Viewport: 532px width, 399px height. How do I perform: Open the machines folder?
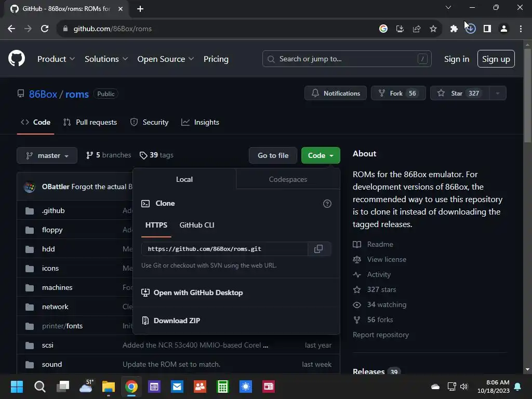click(x=57, y=288)
